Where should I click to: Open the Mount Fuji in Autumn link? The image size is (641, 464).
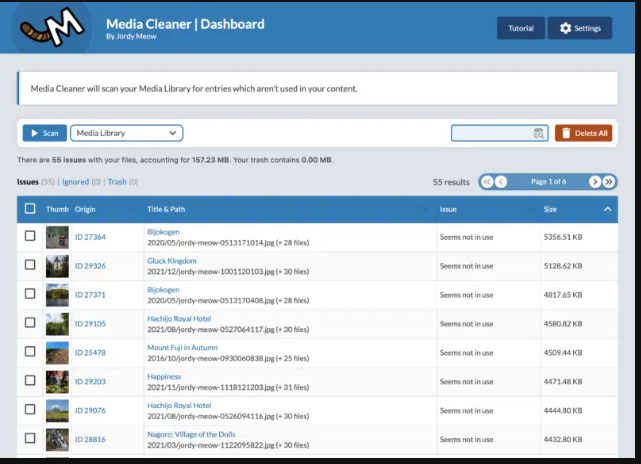pos(182,347)
